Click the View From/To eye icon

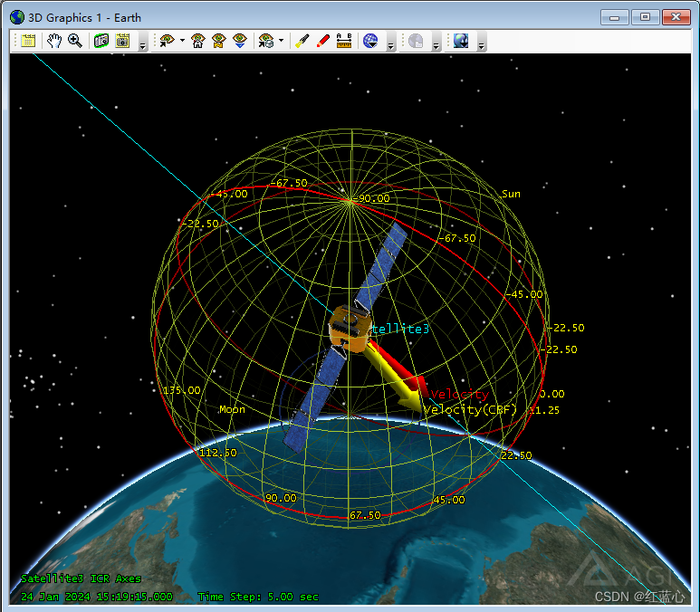(167, 41)
